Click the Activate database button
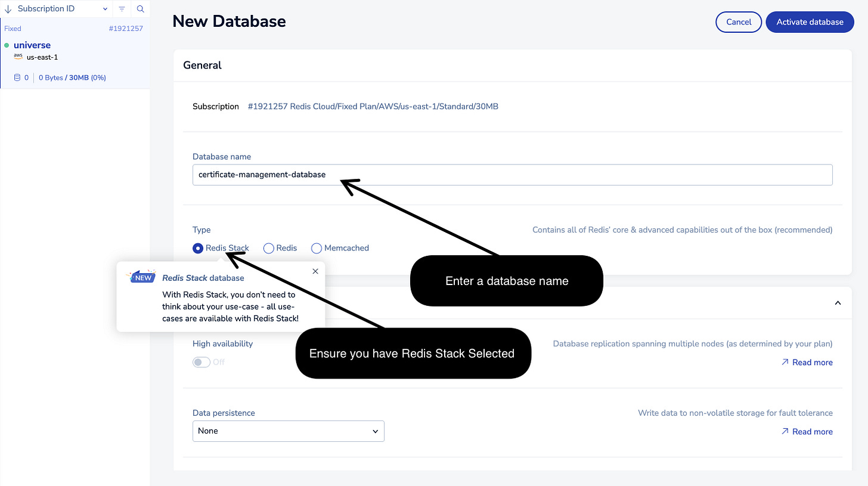 (x=810, y=22)
